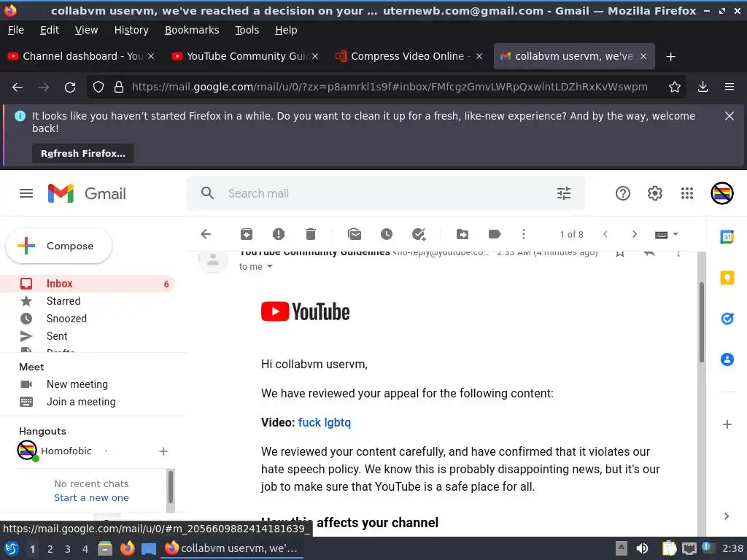Open the labels icon
747x560 pixels.
click(x=495, y=234)
